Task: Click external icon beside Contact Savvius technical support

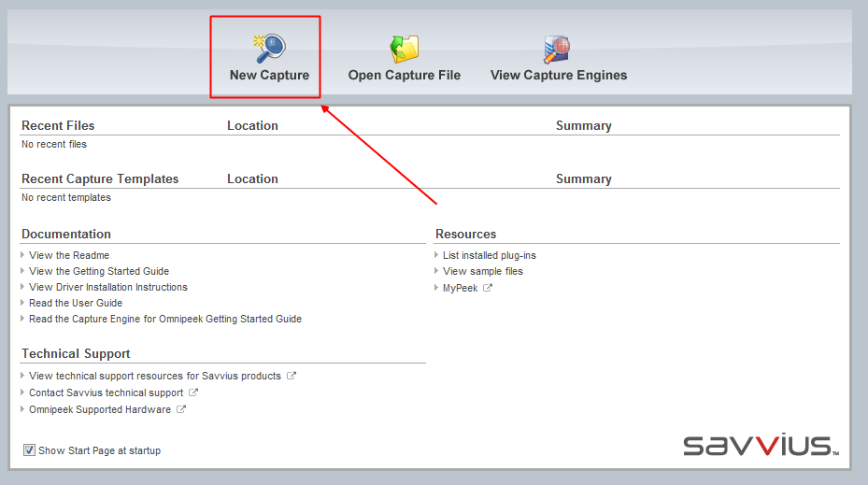Action: coord(193,392)
